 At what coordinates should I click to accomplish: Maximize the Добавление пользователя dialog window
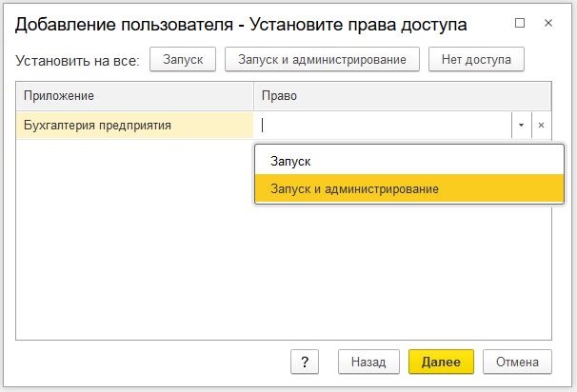tap(519, 22)
